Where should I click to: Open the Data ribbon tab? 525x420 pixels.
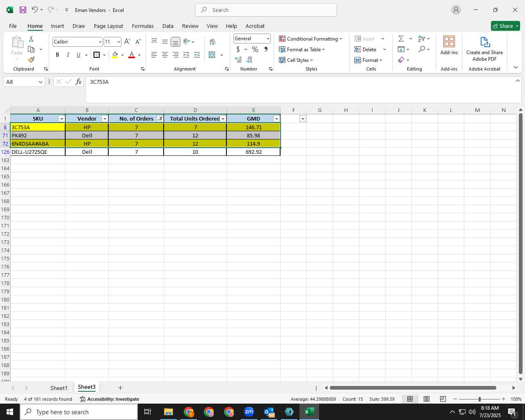(x=168, y=26)
